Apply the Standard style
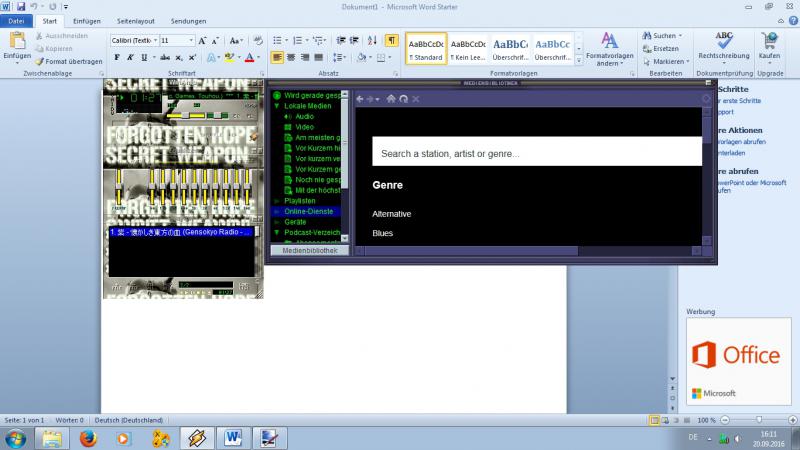This screenshot has height=450, width=800. pos(426,49)
